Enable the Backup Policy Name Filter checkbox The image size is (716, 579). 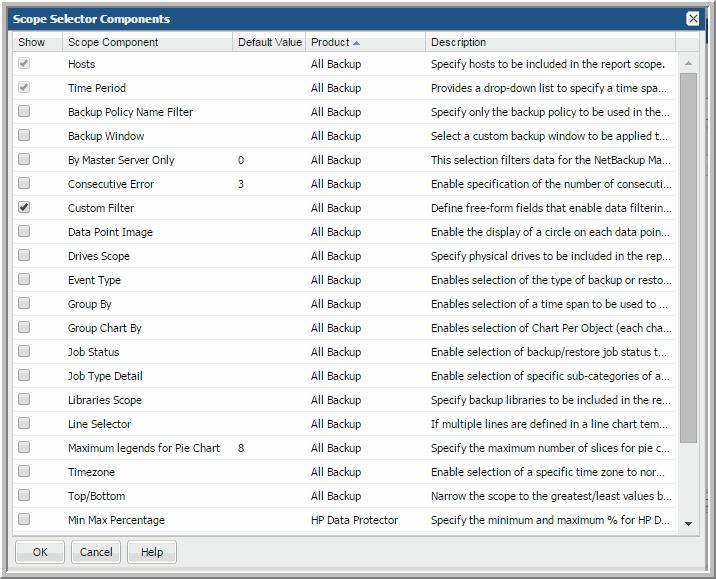point(24,112)
